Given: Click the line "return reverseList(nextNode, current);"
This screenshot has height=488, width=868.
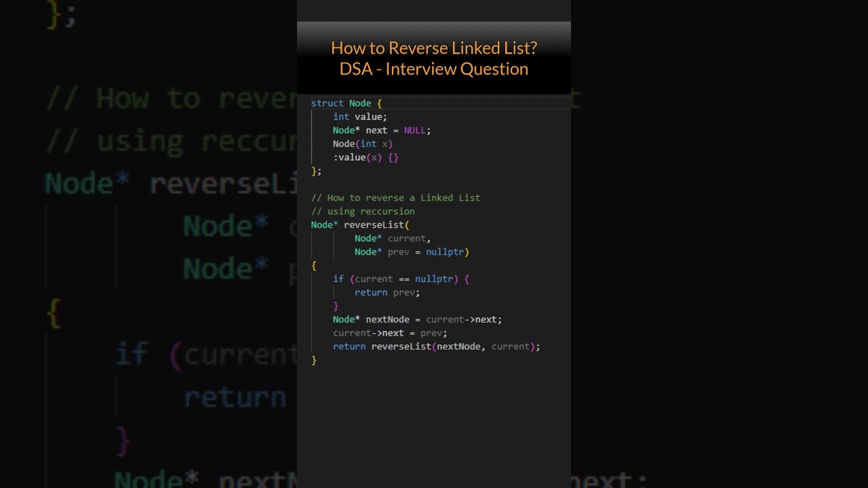Looking at the screenshot, I should tap(436, 347).
